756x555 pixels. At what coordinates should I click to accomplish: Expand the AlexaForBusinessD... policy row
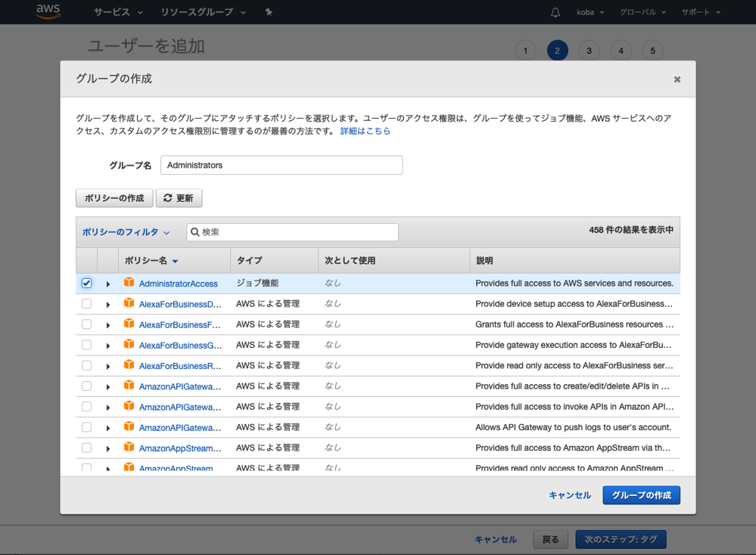[108, 305]
